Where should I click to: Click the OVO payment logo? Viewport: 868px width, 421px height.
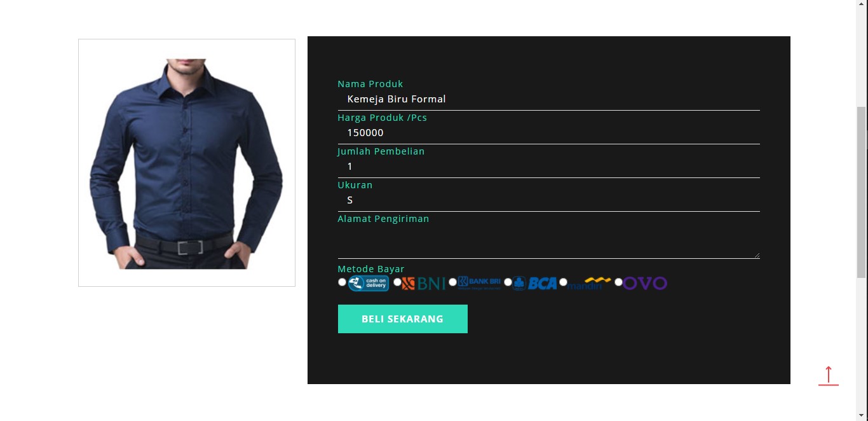pos(645,283)
